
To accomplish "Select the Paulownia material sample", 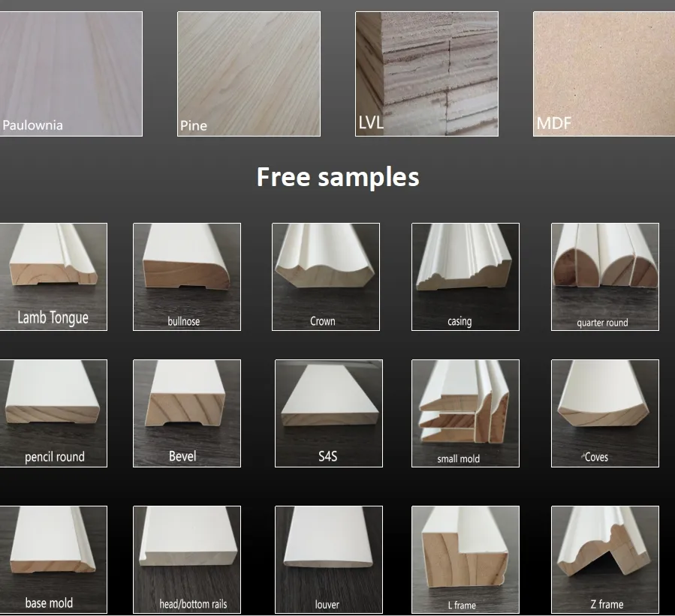I will tap(71, 73).
